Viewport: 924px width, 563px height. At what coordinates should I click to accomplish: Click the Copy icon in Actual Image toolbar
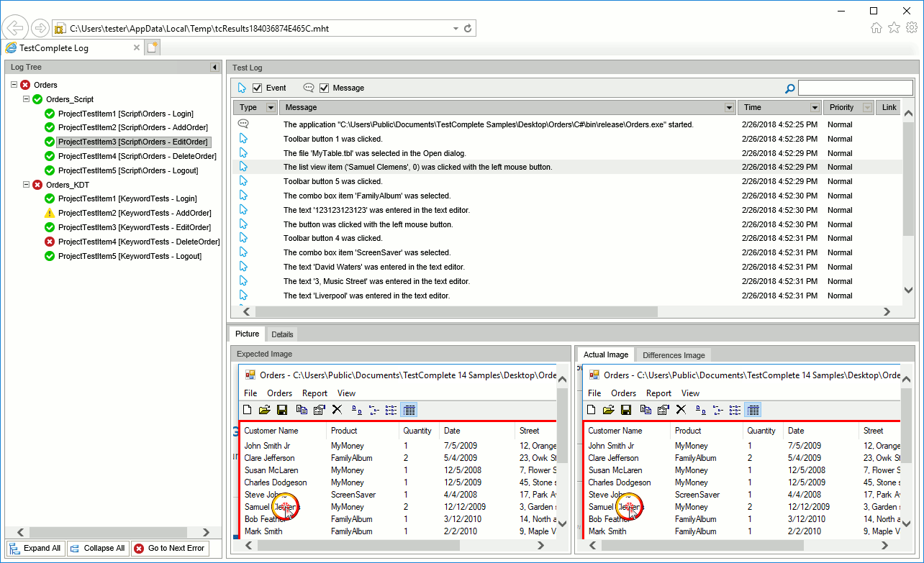click(x=646, y=410)
